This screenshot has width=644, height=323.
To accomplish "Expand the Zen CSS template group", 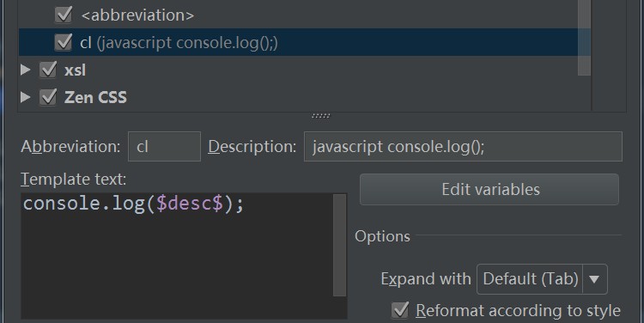I will point(26,97).
